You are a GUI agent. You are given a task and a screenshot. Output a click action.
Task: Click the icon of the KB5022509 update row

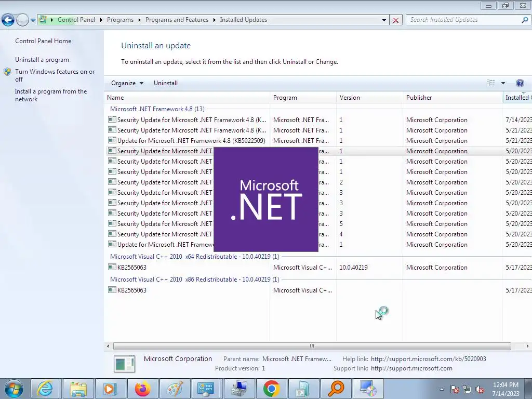(112, 140)
